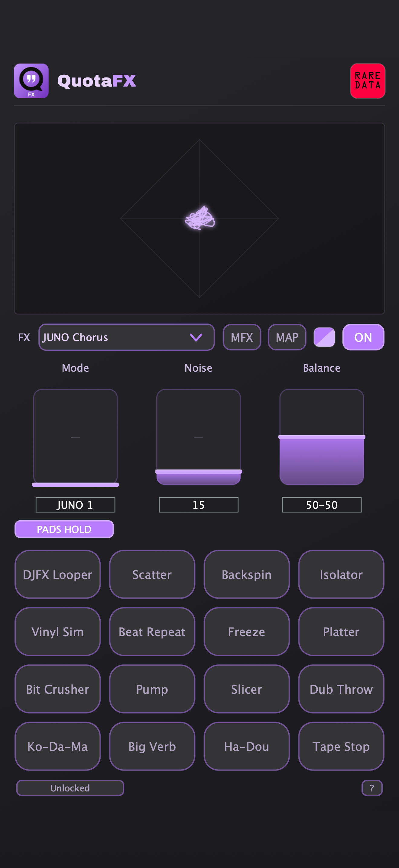Trigger the Big Verb pad

152,746
